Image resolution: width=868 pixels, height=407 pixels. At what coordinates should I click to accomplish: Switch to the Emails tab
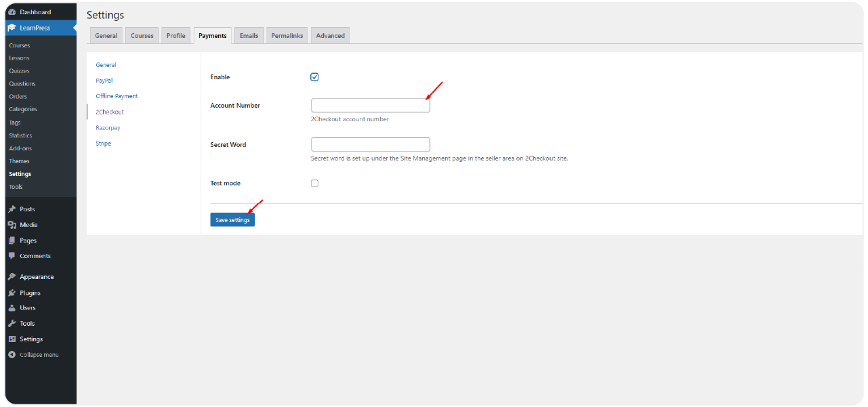coord(249,36)
